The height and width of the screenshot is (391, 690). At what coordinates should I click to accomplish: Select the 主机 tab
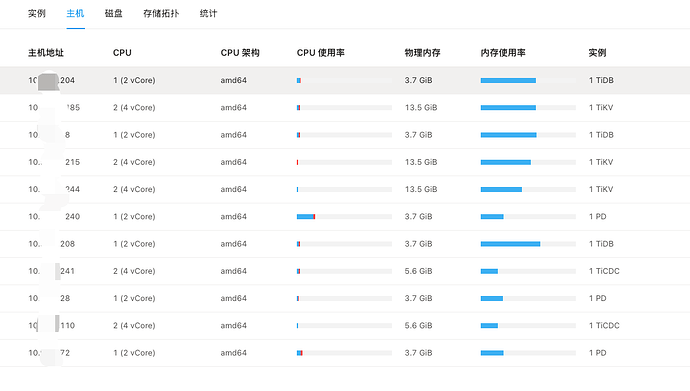(75, 14)
